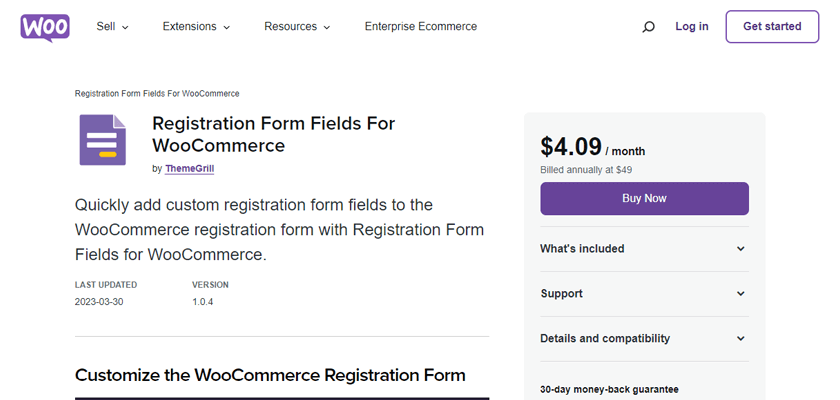The image size is (840, 400).
Task: Click the Woo logo icon
Action: click(x=44, y=27)
